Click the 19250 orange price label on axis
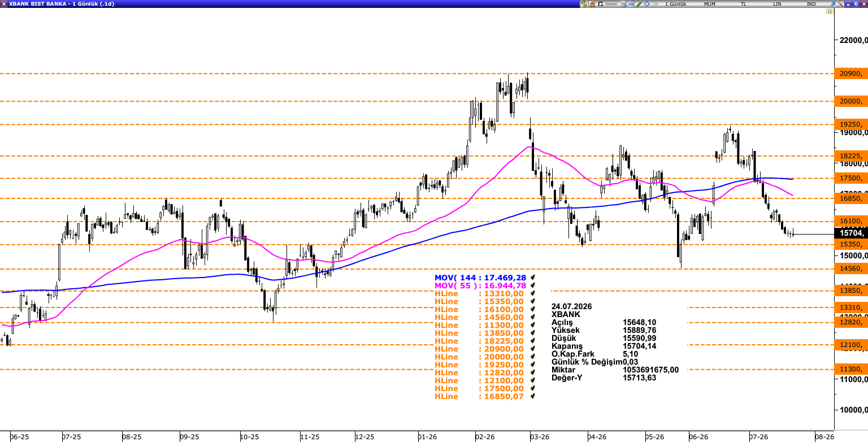Viewport: 868px width, 442px height. (850, 124)
